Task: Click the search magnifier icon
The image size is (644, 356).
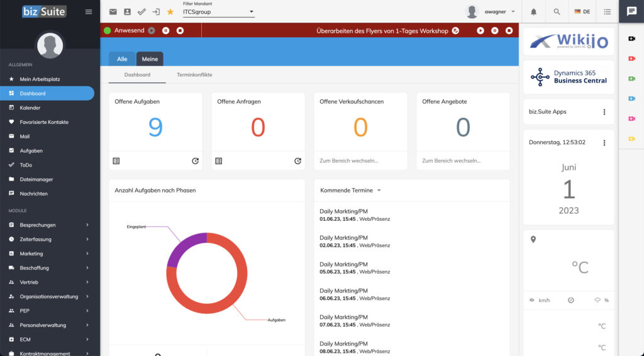Action: tap(557, 12)
